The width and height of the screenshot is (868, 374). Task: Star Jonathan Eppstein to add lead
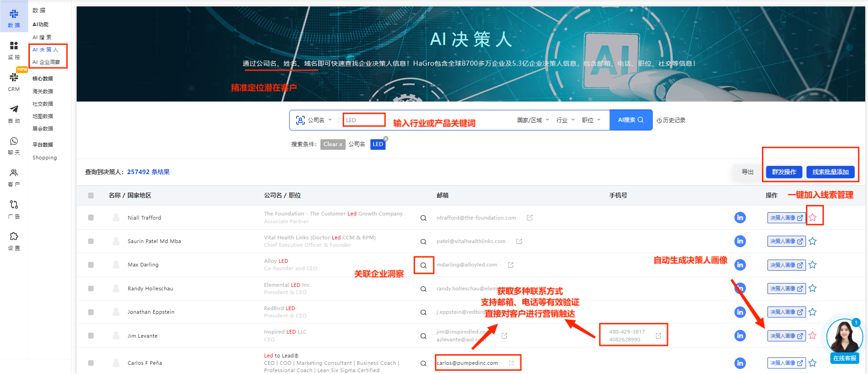(x=812, y=312)
